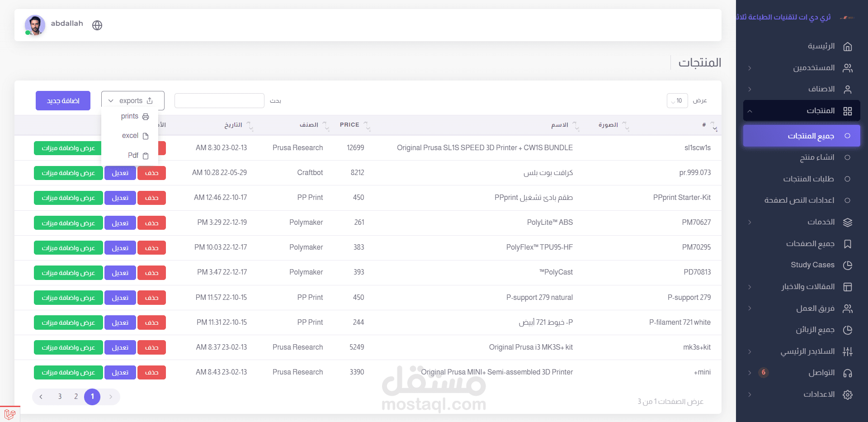Click the left-pointing pagination arrow

tap(41, 397)
